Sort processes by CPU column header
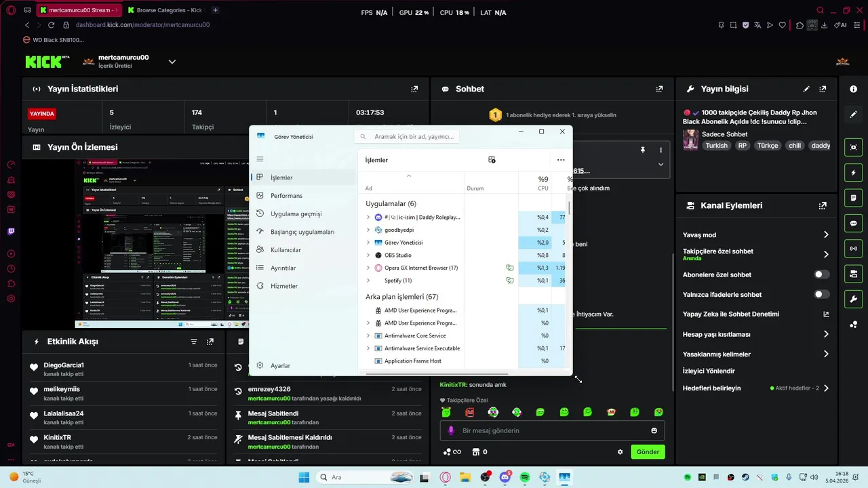Screen dimensions: 868x488 (534, 183)
